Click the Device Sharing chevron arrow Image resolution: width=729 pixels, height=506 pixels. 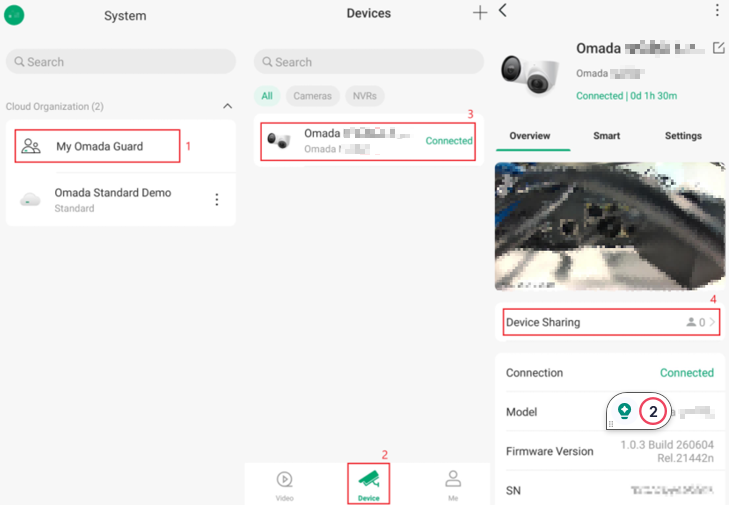(712, 322)
